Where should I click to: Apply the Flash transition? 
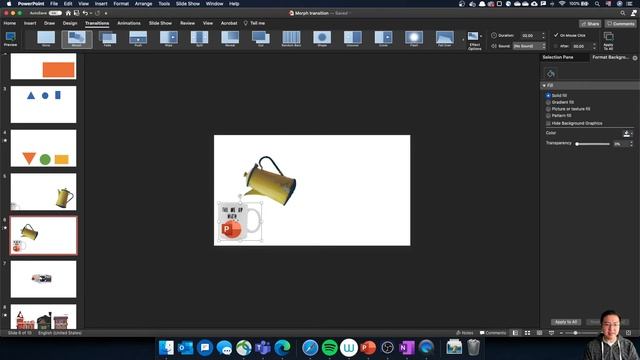(414, 39)
